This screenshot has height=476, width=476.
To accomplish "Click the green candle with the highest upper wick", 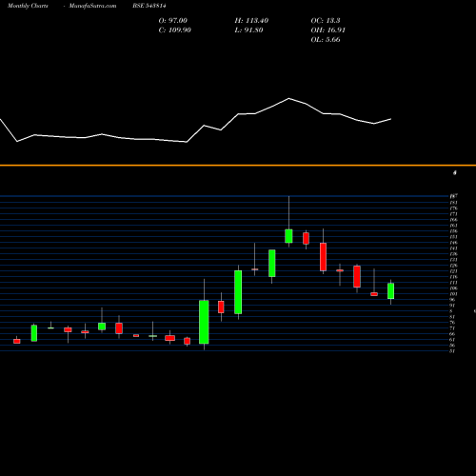I will point(288,236).
